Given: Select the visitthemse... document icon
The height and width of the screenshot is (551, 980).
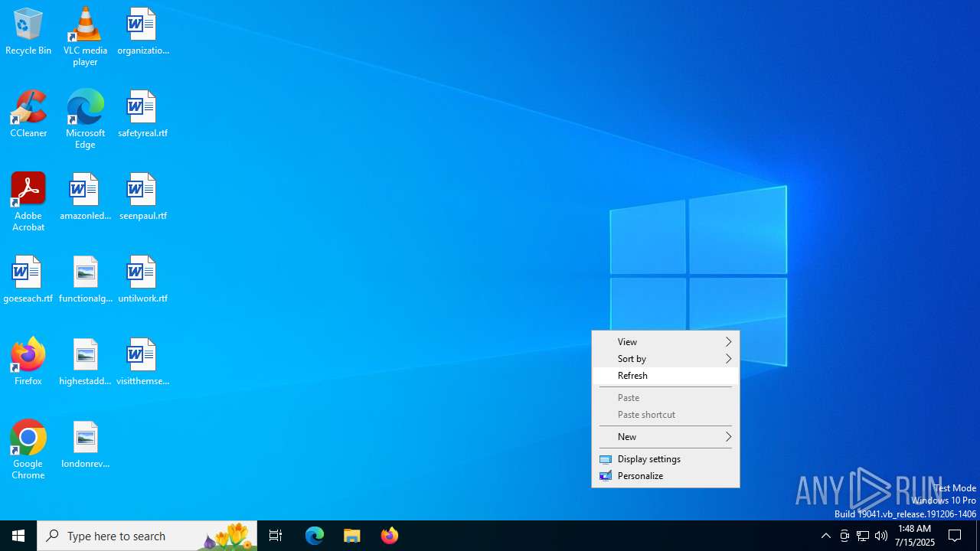Looking at the screenshot, I should click(x=142, y=362).
